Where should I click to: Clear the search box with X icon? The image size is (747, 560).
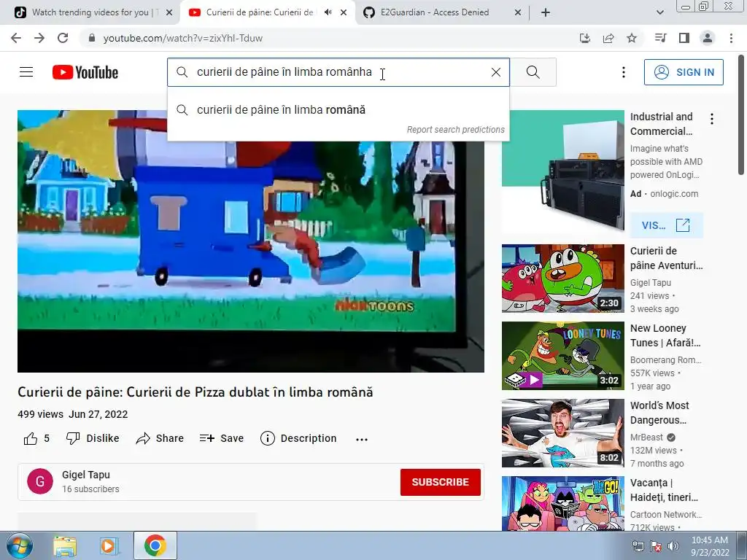click(496, 72)
